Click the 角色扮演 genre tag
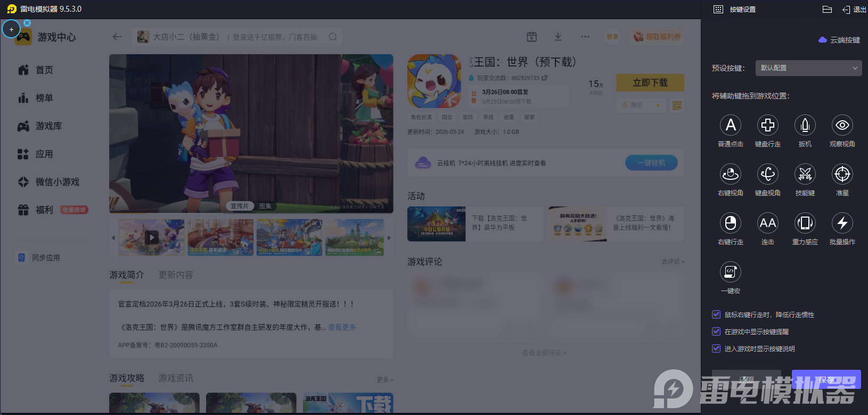The width and height of the screenshot is (868, 415). (421, 117)
